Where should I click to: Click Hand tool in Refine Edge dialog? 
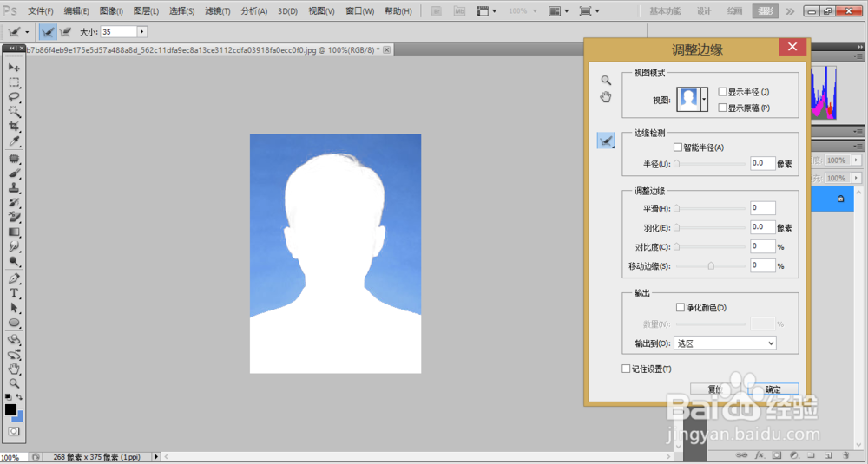pos(606,97)
